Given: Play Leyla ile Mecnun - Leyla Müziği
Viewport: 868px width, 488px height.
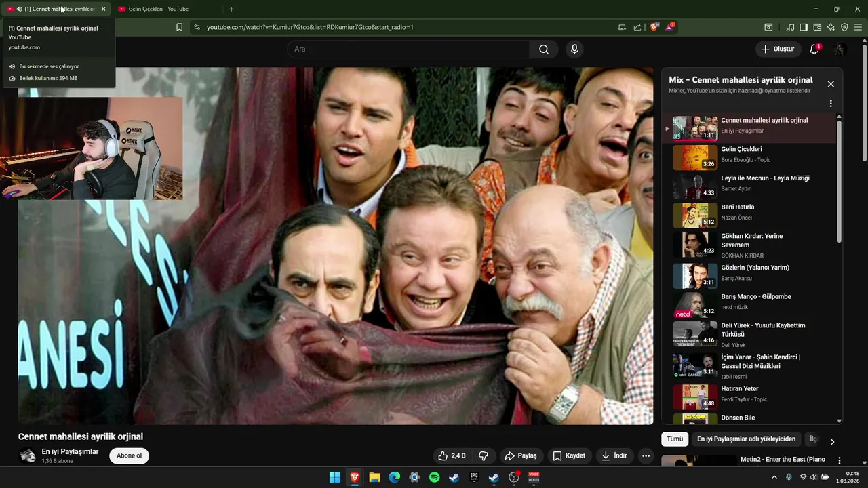Looking at the screenshot, I should tap(749, 185).
